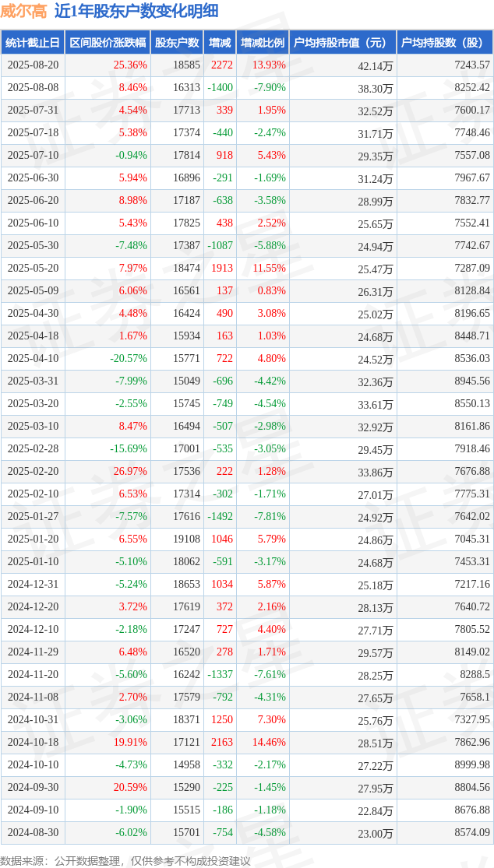Click the 26.97% price change cell

click(130, 472)
